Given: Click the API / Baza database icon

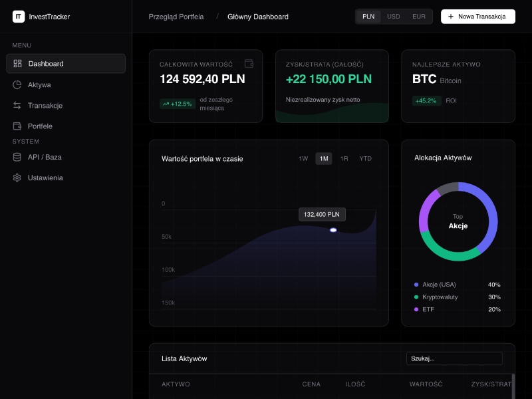Looking at the screenshot, I should [x=17, y=157].
